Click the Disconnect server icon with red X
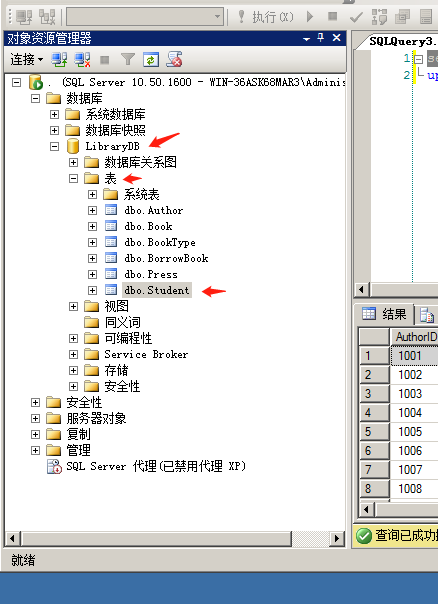This screenshot has height=604, width=438. [82, 60]
